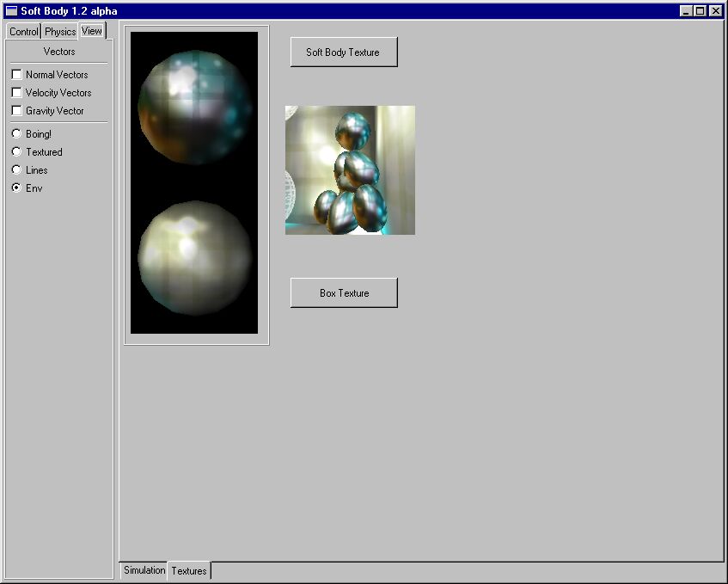Choose the Textured radio button
The width and height of the screenshot is (728, 584).
(x=16, y=152)
